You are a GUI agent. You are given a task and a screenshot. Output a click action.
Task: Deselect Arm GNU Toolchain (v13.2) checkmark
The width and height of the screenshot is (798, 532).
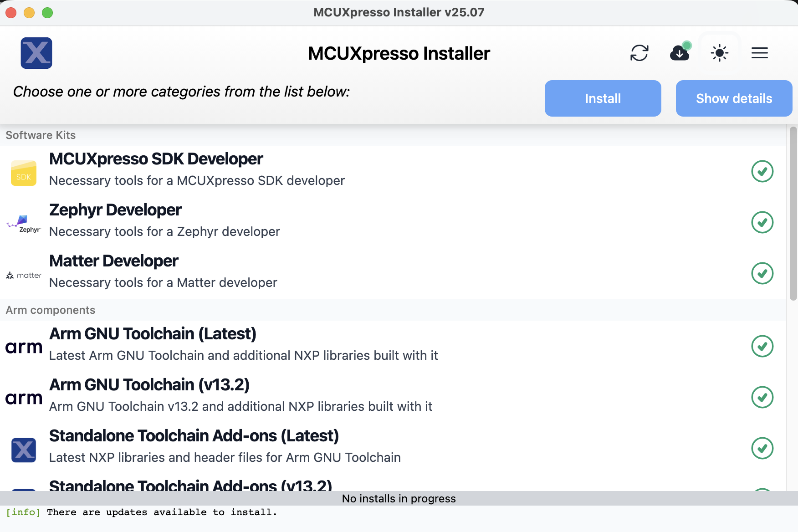(762, 397)
